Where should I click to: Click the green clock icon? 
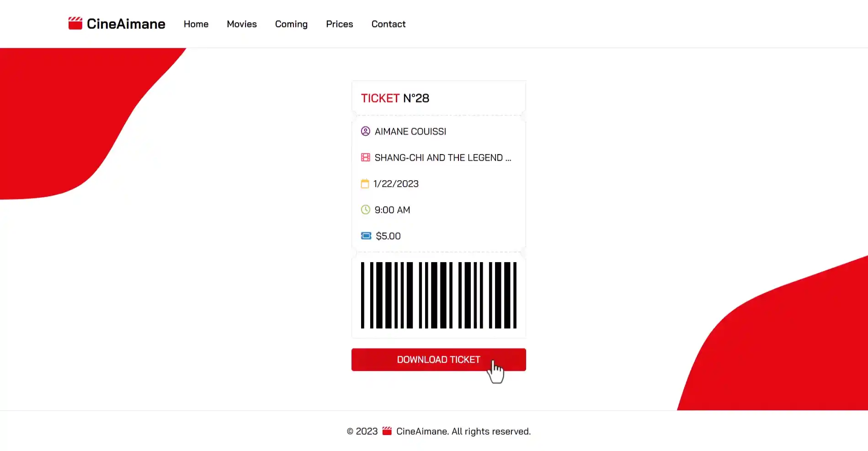pyautogui.click(x=366, y=209)
